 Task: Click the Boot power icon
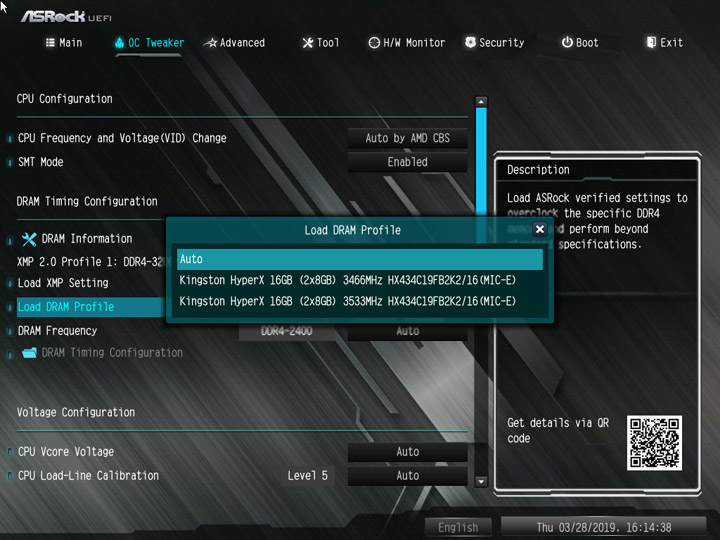(x=567, y=42)
